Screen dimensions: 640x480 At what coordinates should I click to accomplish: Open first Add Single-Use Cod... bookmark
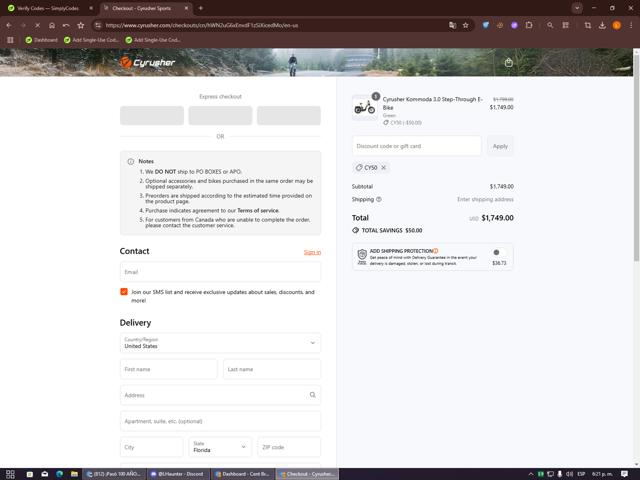tap(91, 40)
